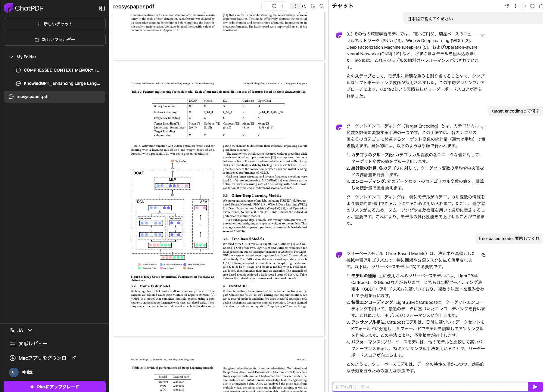Activate the area selection tool
Screen dimensions: 545x392
[313, 6]
